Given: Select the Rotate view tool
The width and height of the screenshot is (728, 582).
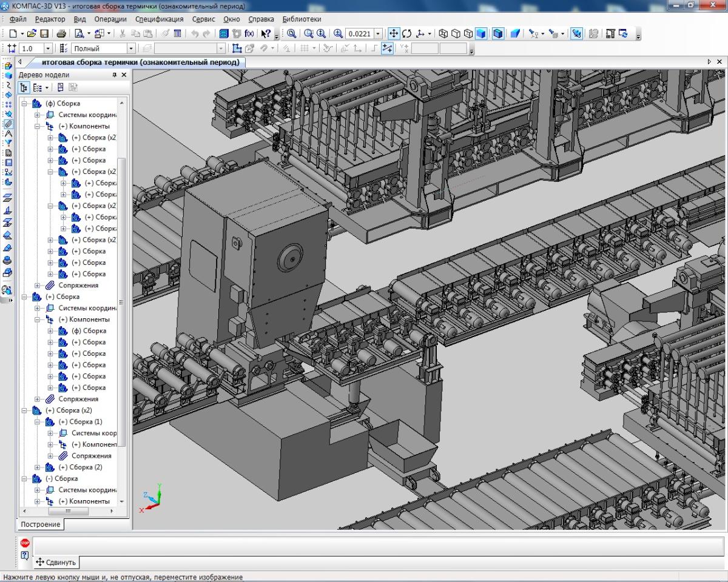Looking at the screenshot, I should pos(406,34).
